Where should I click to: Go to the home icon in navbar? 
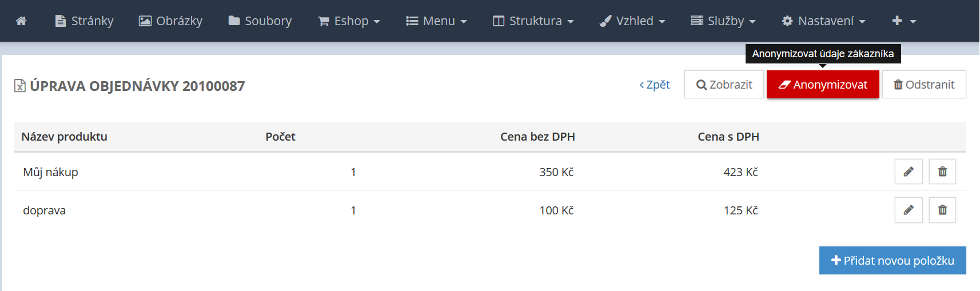[x=21, y=21]
